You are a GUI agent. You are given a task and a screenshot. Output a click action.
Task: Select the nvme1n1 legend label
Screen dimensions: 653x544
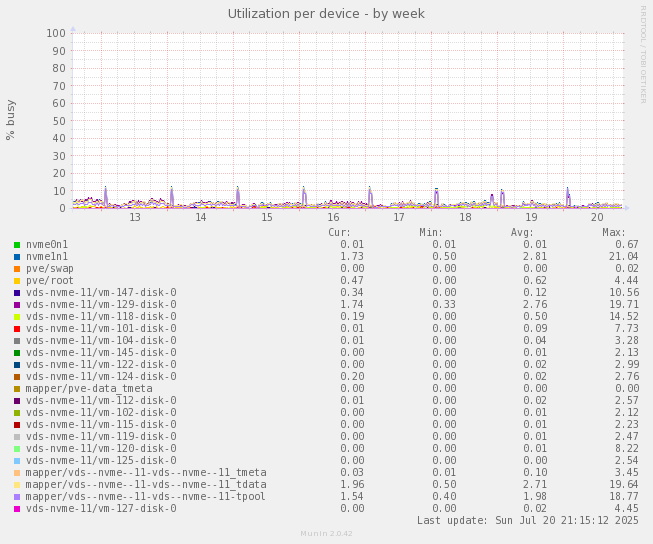point(47,257)
